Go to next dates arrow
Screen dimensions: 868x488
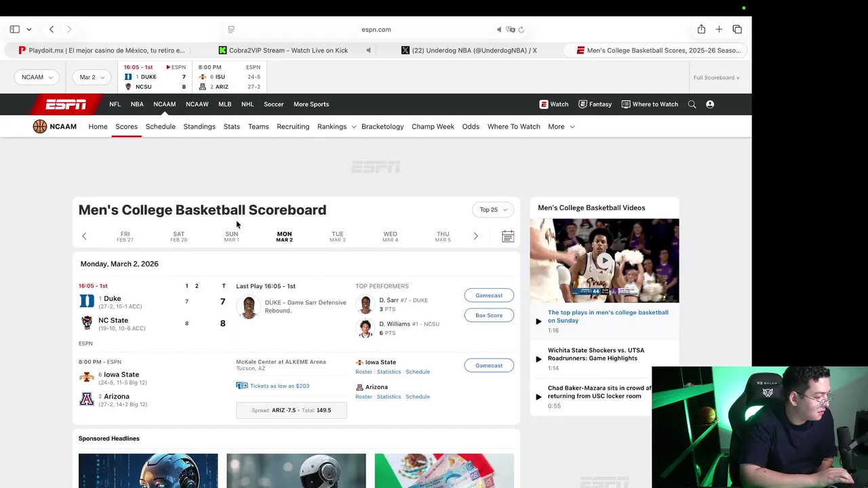pyautogui.click(x=475, y=236)
